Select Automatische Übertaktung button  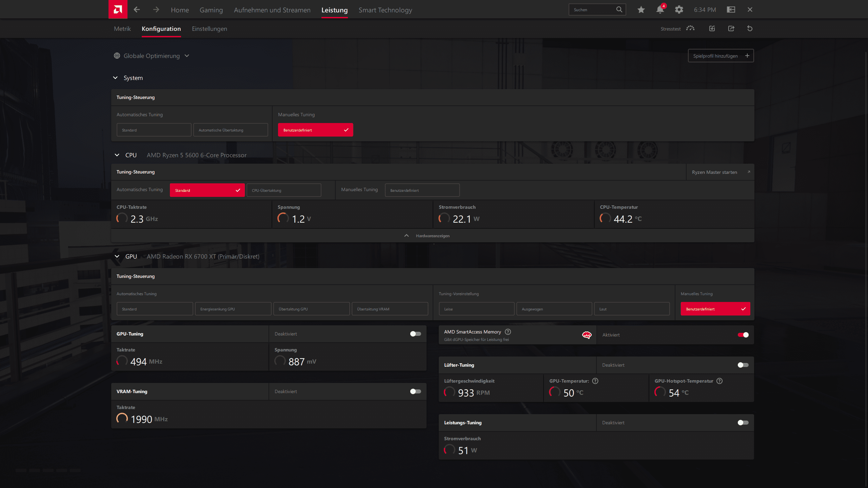pyautogui.click(x=231, y=130)
